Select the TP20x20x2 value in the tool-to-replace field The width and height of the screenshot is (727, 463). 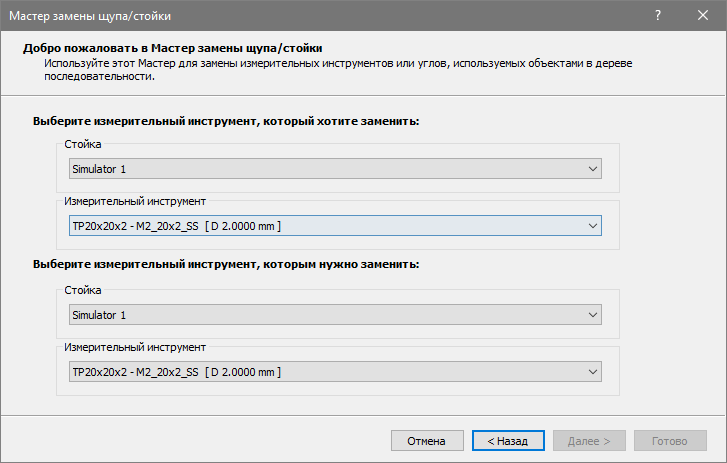(175, 227)
